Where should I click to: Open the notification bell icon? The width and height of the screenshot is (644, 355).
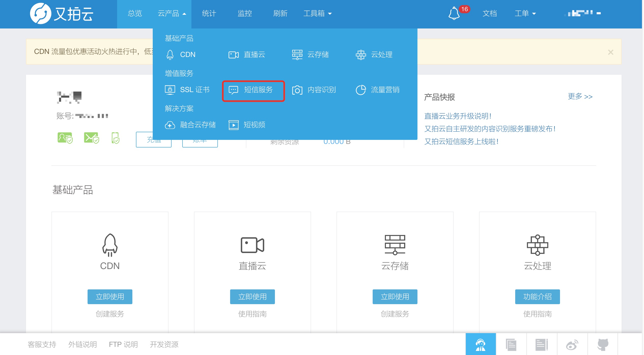[454, 13]
